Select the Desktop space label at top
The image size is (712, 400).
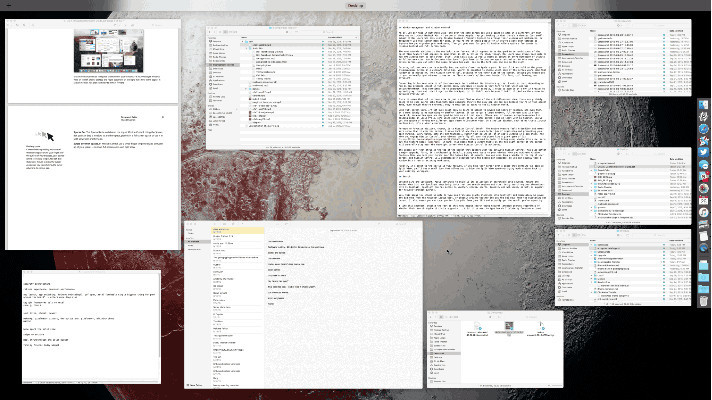pyautogui.click(x=355, y=5)
